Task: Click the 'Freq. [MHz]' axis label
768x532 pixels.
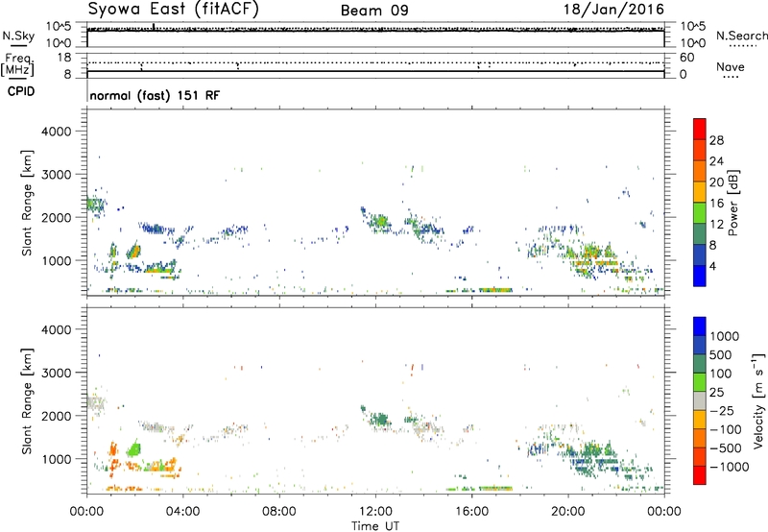Action: coord(18,65)
